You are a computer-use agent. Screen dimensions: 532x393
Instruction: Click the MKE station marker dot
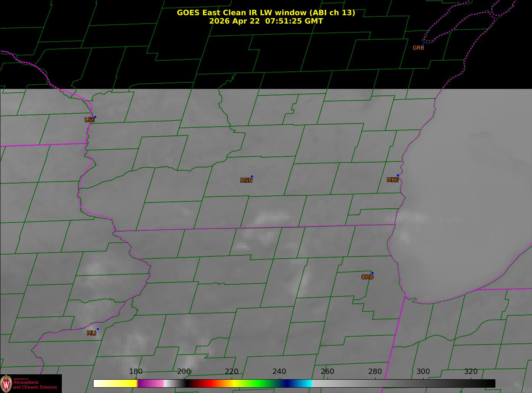[x=398, y=176]
